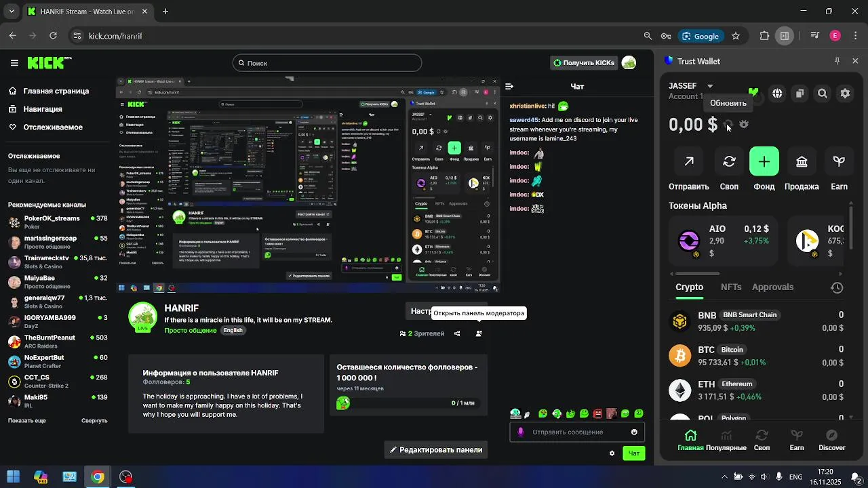
Task: Refresh the wallet balance next to 0,00 $
Action: pyautogui.click(x=728, y=125)
